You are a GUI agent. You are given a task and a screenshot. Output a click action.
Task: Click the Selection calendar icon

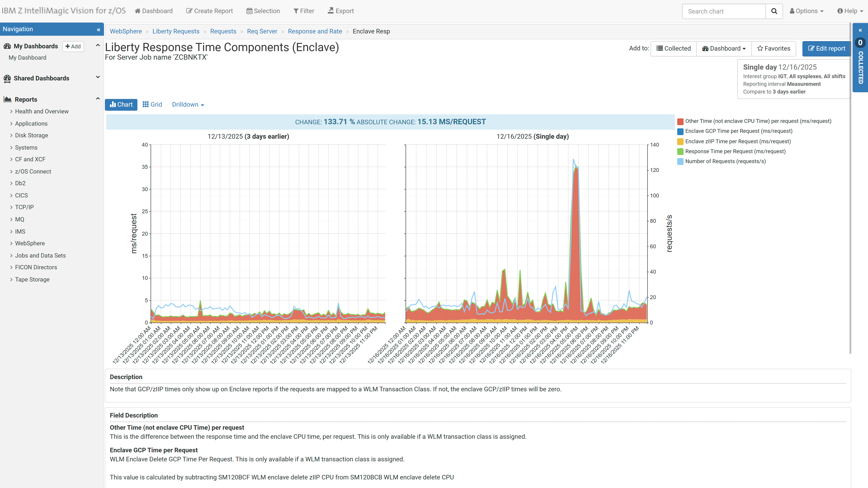point(249,11)
